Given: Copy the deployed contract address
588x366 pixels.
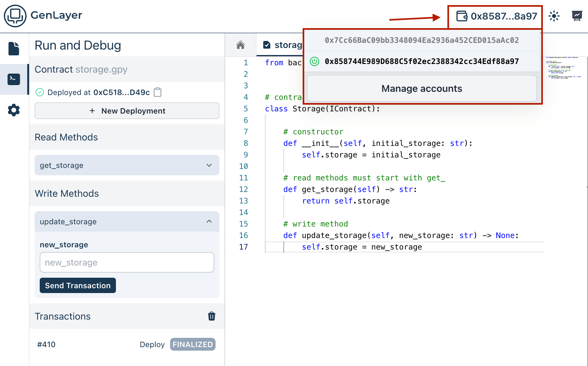Looking at the screenshot, I should (x=158, y=92).
